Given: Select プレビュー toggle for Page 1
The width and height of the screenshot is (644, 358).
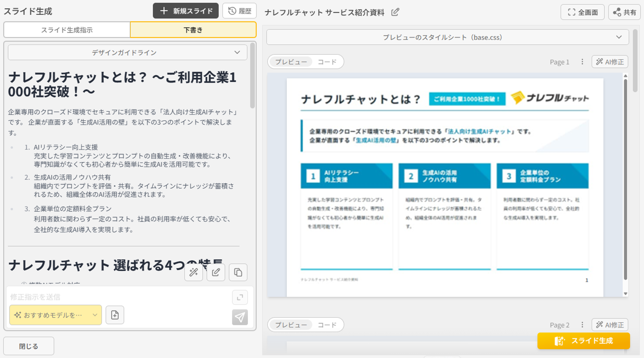Looking at the screenshot, I should 291,62.
